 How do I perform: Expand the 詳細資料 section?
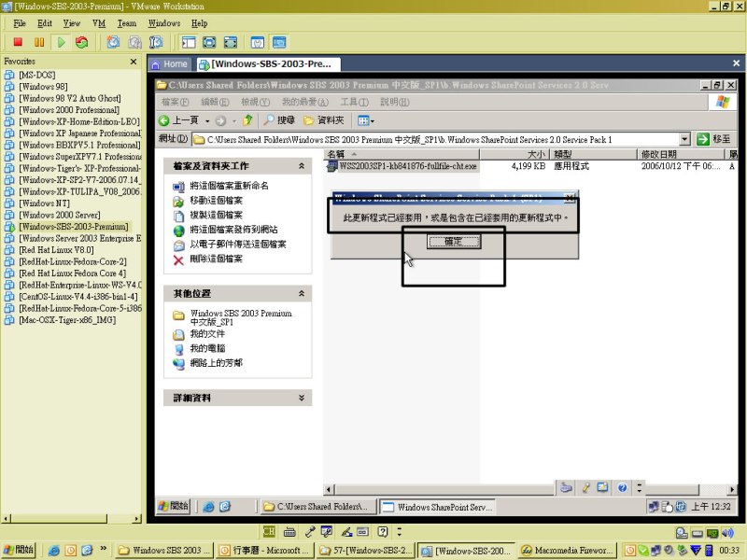tap(301, 398)
